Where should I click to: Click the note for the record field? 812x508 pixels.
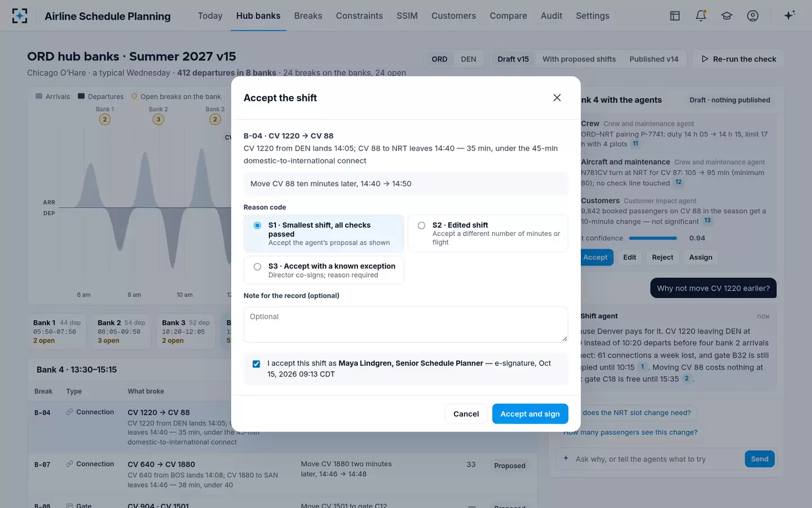pos(405,325)
